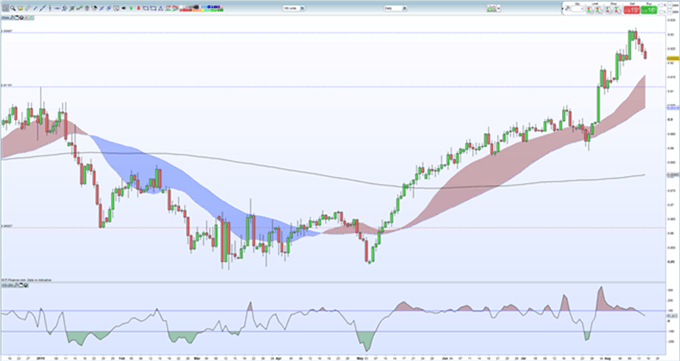Open Price panel wrench settings

coord(12,18)
